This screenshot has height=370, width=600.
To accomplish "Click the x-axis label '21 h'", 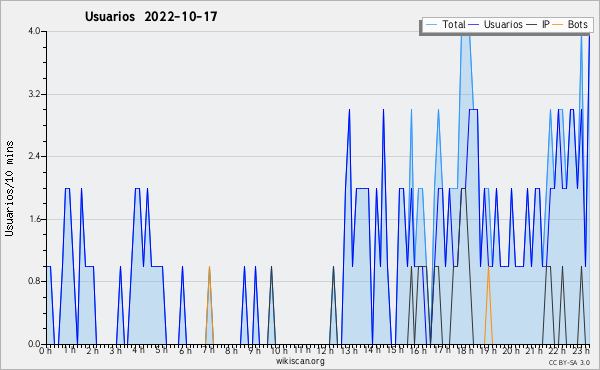I will pyautogui.click(x=534, y=351).
